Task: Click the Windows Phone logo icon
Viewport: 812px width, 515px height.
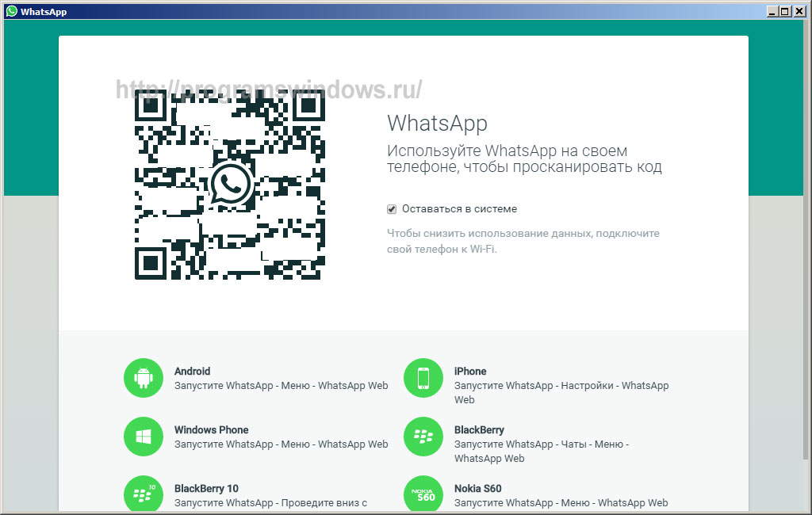Action: (144, 437)
